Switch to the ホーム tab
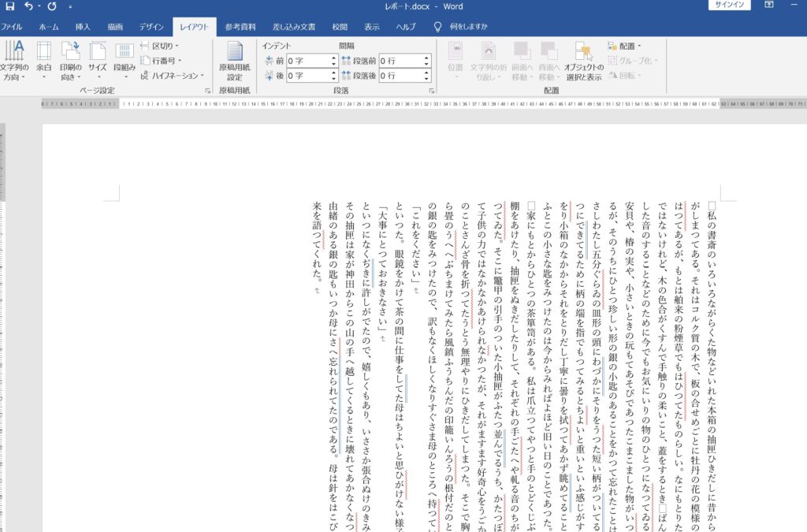Image resolution: width=807 pixels, height=532 pixels. [49, 27]
